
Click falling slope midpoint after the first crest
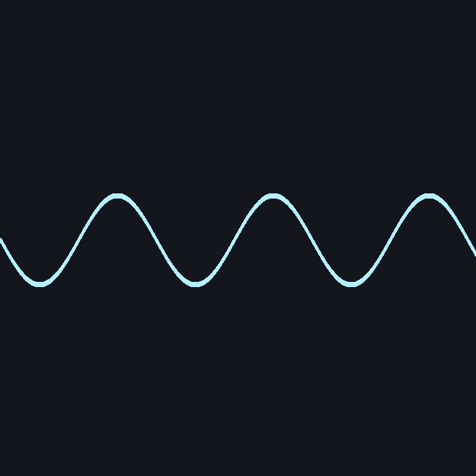pos(156,239)
